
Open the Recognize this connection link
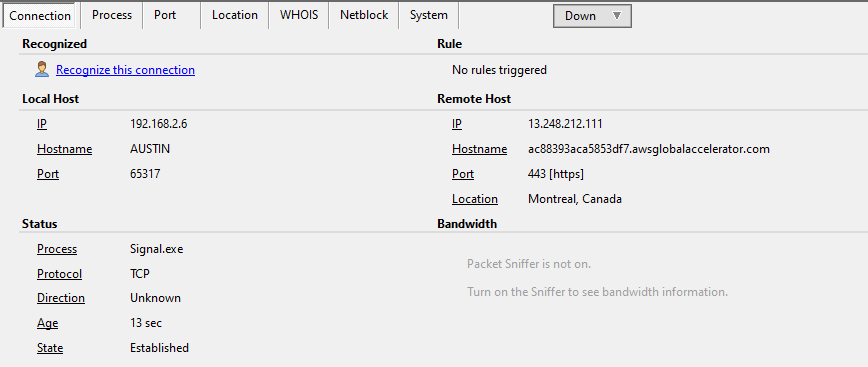[x=125, y=70]
